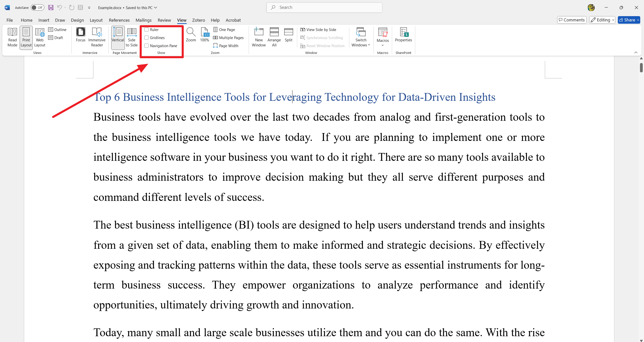Customize Quick Access Toolbar dropdown
Screen dimensions: 644x342
click(x=89, y=8)
